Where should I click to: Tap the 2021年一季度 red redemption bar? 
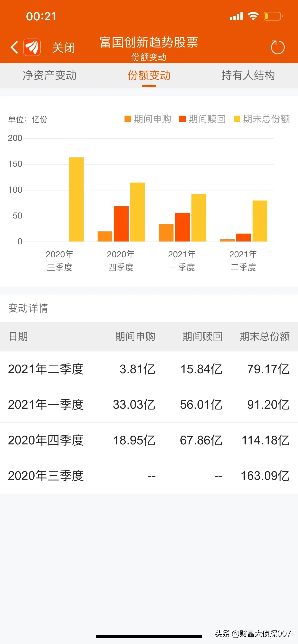pyautogui.click(x=182, y=227)
